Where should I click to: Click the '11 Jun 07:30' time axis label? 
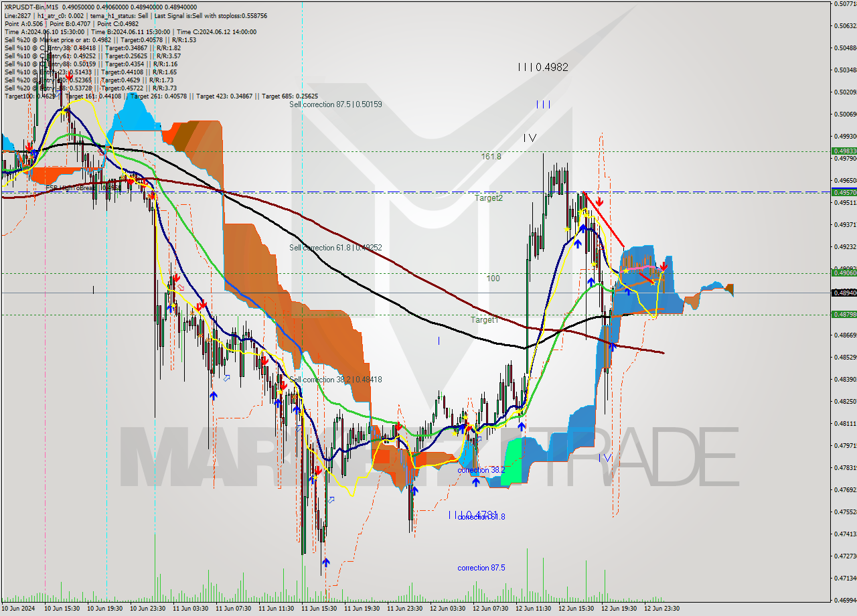(233, 609)
